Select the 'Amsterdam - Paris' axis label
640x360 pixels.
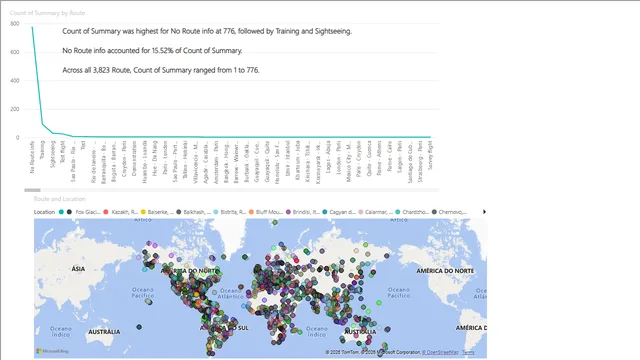(216, 162)
